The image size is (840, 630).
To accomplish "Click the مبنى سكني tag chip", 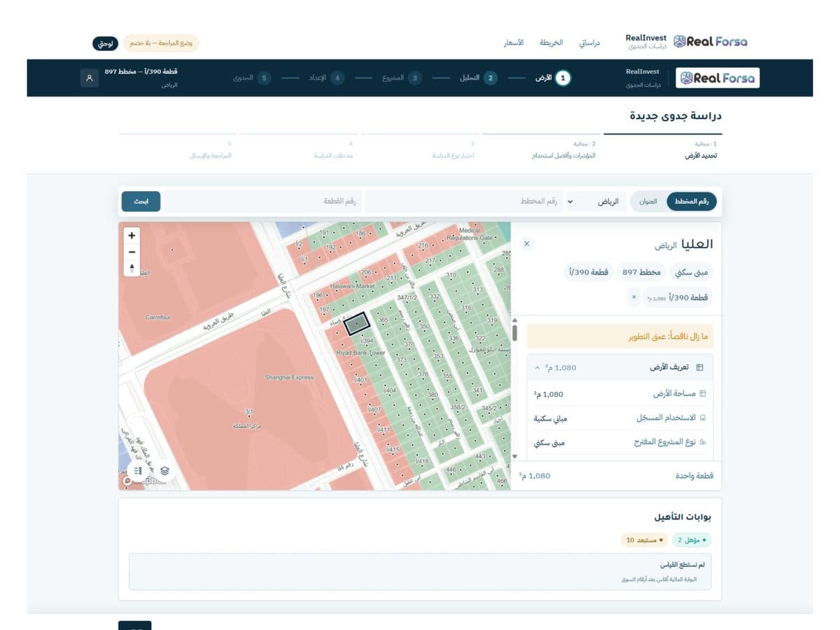I will 692,272.
